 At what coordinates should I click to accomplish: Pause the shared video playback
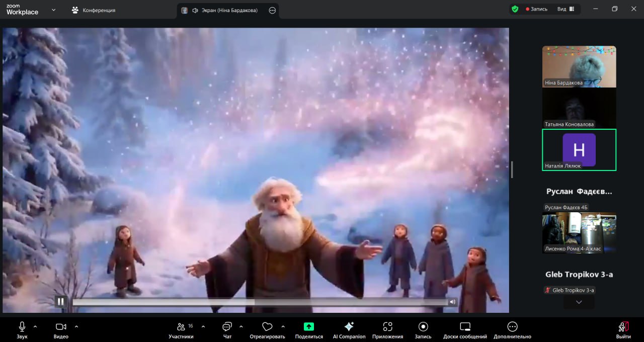pos(60,302)
